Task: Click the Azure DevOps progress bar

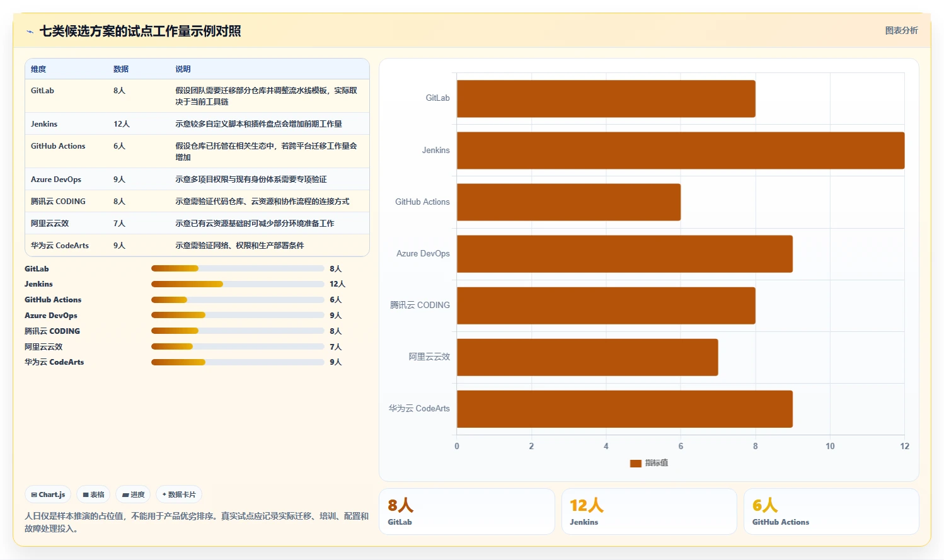Action: pyautogui.click(x=238, y=315)
